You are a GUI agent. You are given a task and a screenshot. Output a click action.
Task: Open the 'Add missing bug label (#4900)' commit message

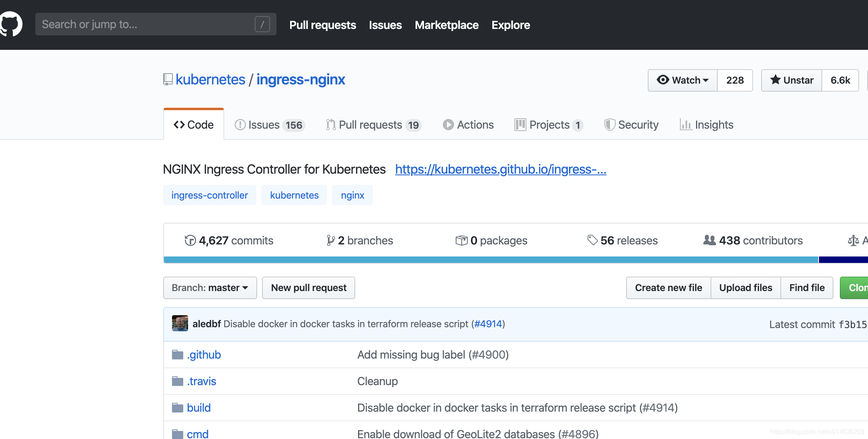433,355
